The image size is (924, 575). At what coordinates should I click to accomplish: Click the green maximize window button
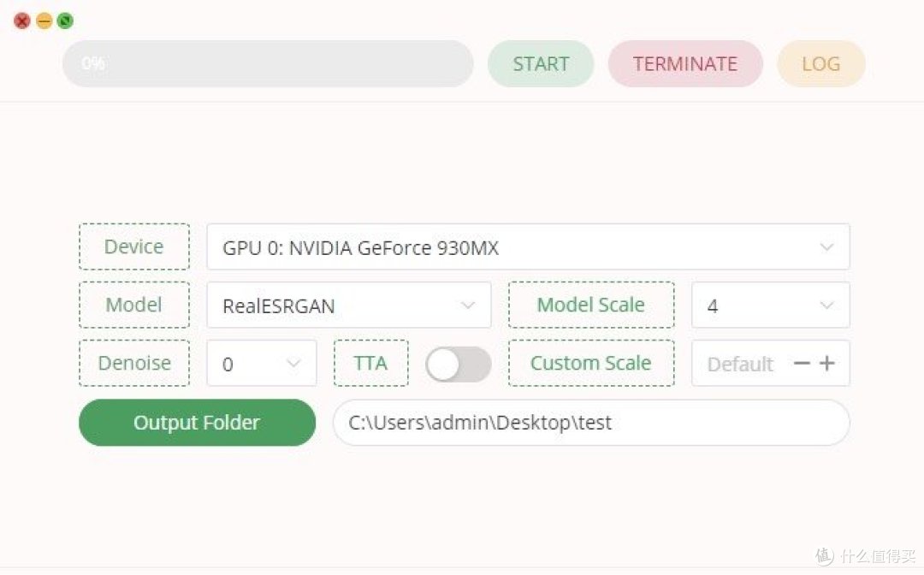65,21
